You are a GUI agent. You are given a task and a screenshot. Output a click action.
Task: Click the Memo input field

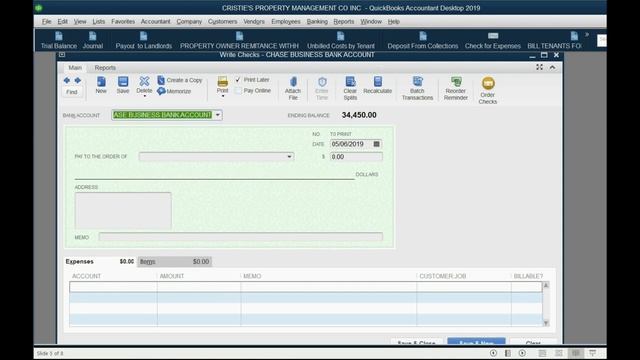coord(241,237)
